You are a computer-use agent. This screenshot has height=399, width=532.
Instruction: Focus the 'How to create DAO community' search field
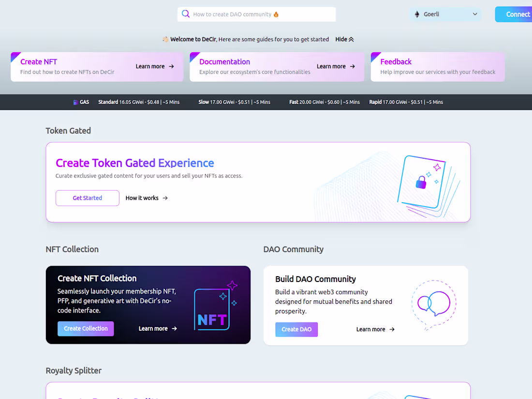tap(256, 14)
